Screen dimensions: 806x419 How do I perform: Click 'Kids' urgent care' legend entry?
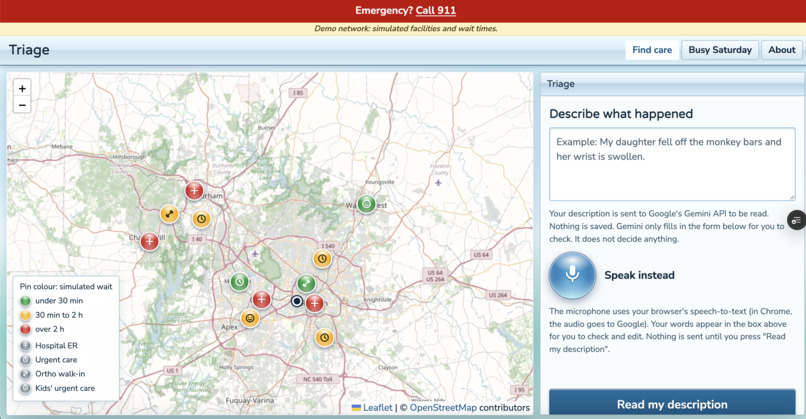point(65,388)
